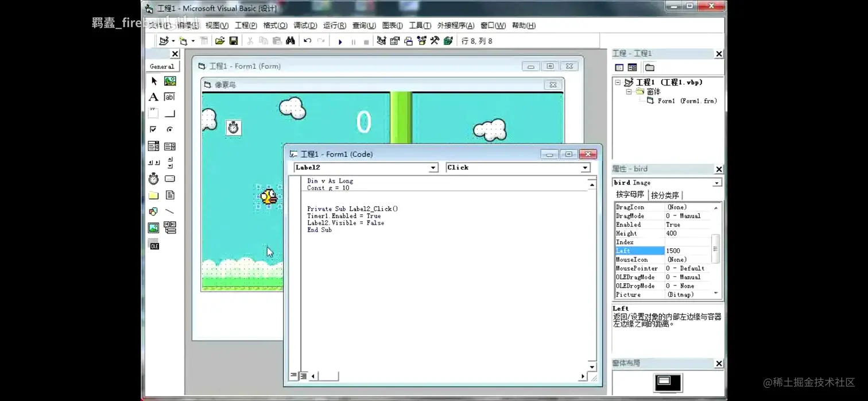
Task: Click the View Object icon in project panel
Action: click(x=632, y=67)
